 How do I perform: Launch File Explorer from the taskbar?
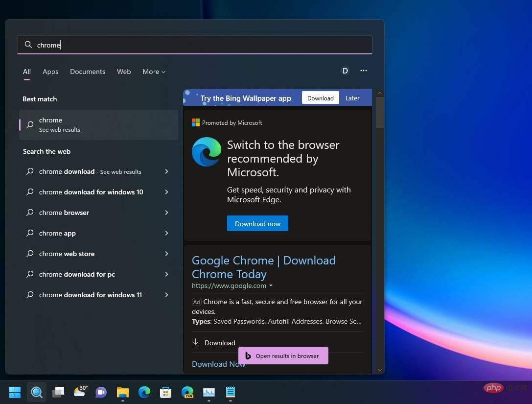tap(122, 392)
